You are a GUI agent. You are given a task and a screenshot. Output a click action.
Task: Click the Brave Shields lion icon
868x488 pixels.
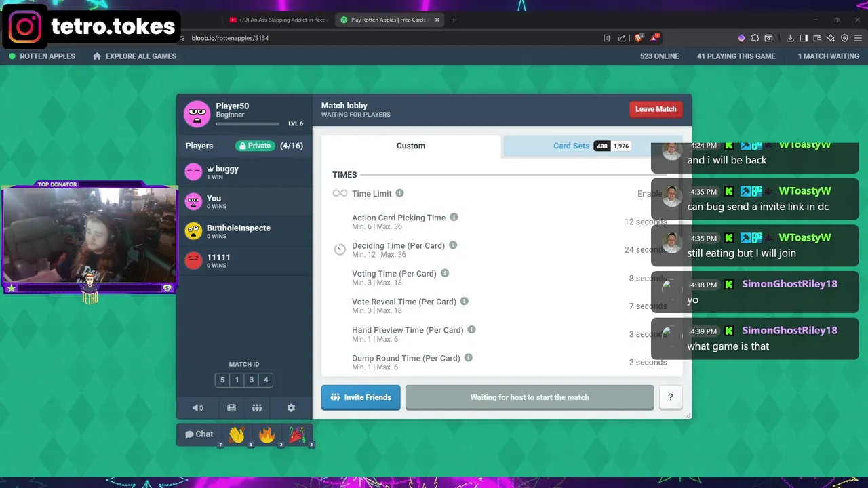pyautogui.click(x=638, y=38)
